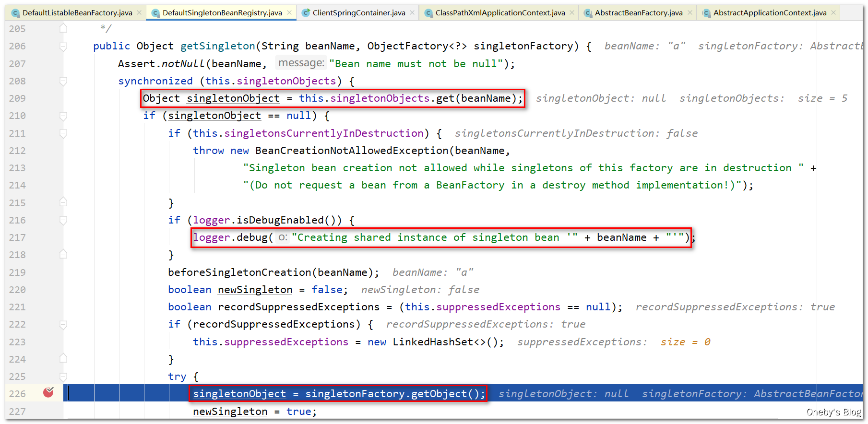868x424 pixels.
Task: Click "Bean name must not be null" string
Action: [416, 64]
